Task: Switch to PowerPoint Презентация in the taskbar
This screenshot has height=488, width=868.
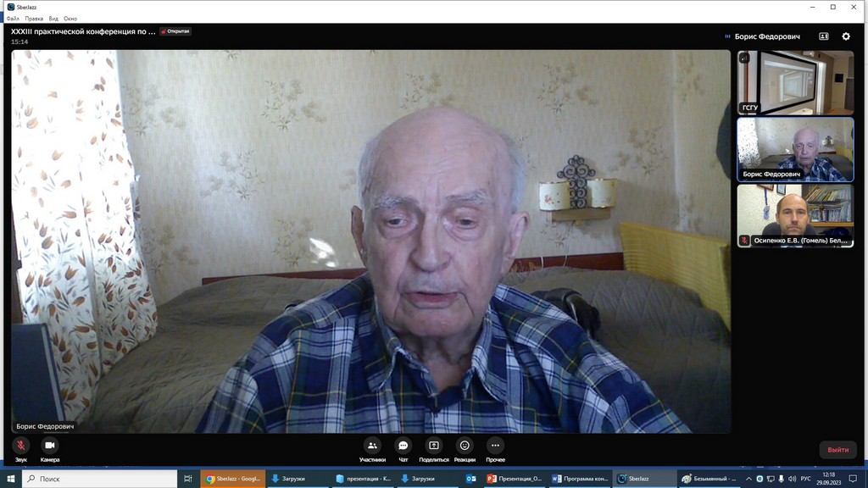Action: (515, 479)
